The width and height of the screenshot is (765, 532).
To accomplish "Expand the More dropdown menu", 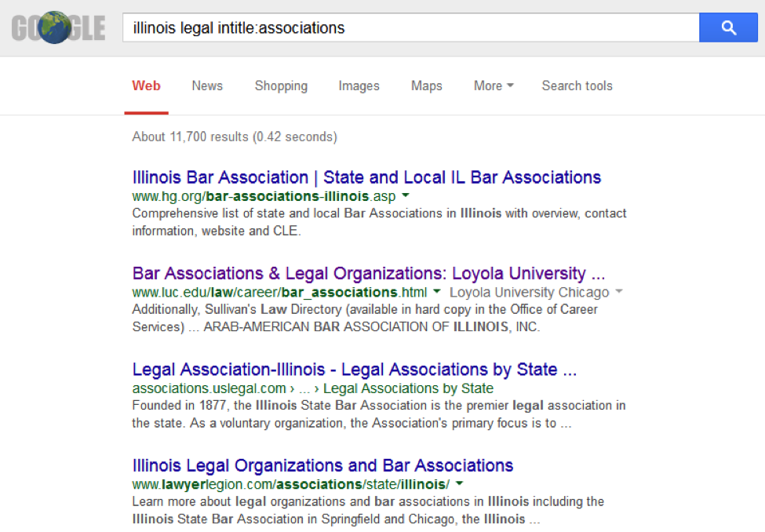I will (493, 86).
